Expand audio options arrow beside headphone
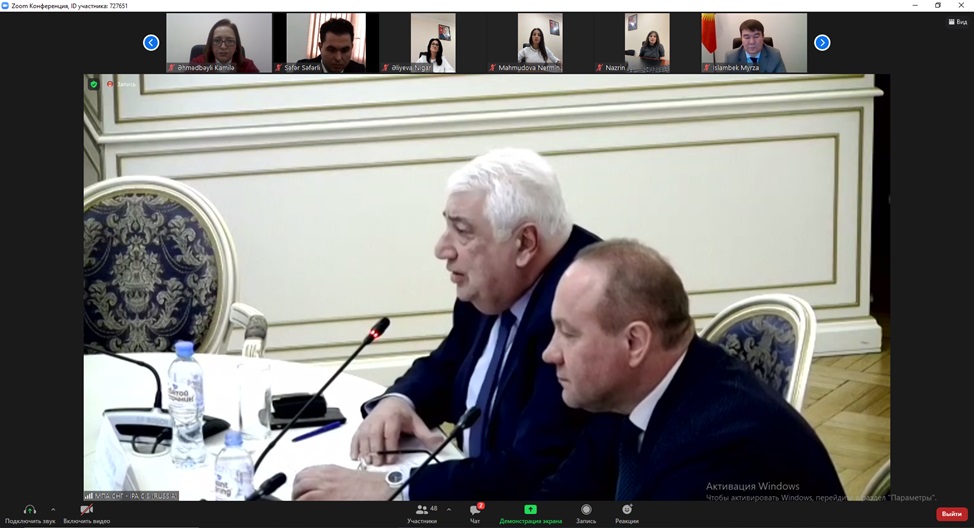 pyautogui.click(x=53, y=509)
